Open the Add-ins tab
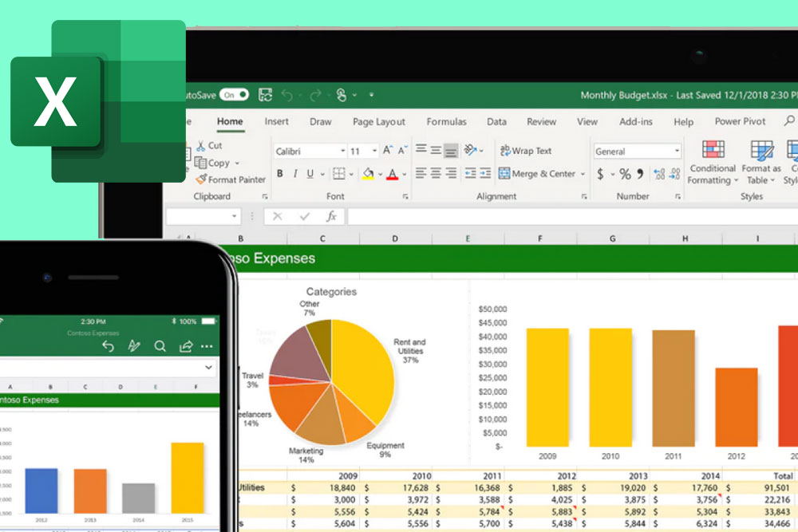This screenshot has height=532, width=798. [x=636, y=121]
